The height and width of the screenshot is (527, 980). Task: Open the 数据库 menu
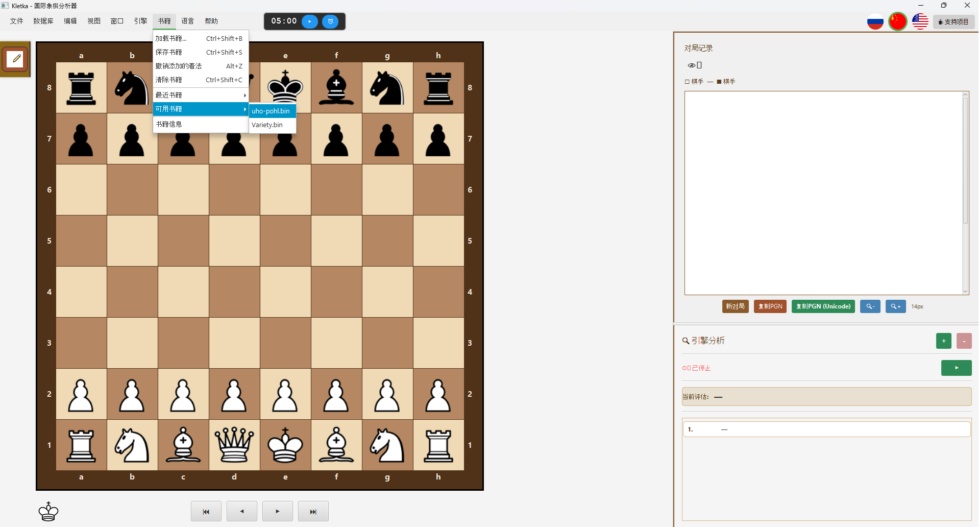[43, 21]
